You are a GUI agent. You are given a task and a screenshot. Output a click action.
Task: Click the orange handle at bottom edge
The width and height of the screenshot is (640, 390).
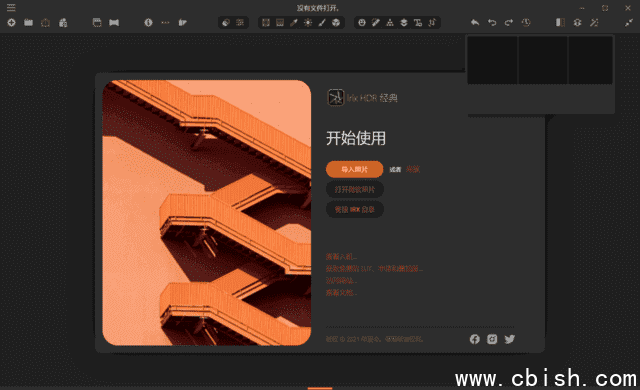[x=320, y=388]
